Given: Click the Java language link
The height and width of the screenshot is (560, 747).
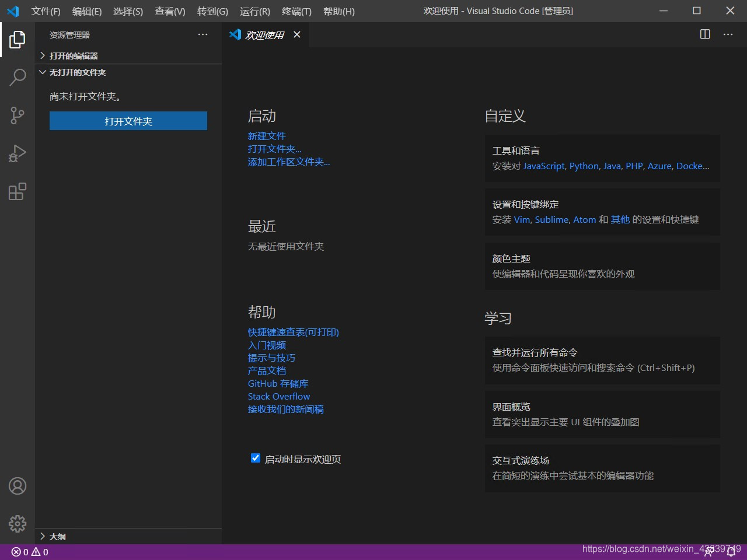Looking at the screenshot, I should pos(612,166).
